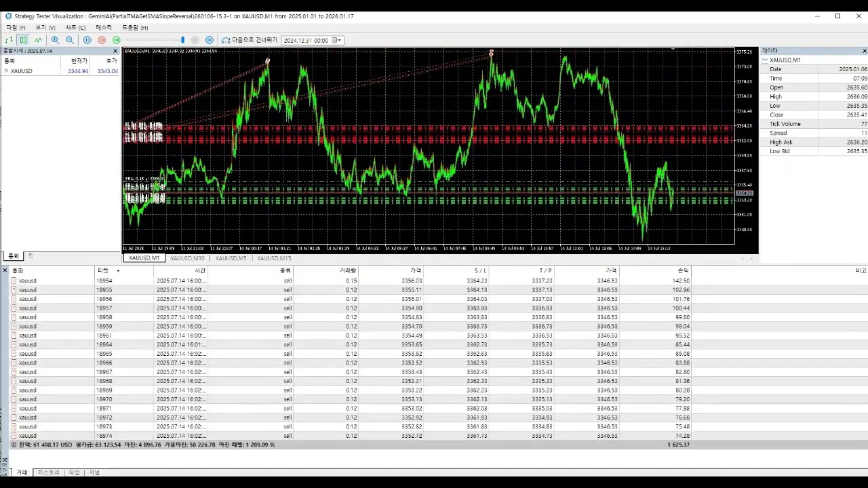Zoom out of the chart
This screenshot has height=488, width=868.
pyautogui.click(x=70, y=40)
